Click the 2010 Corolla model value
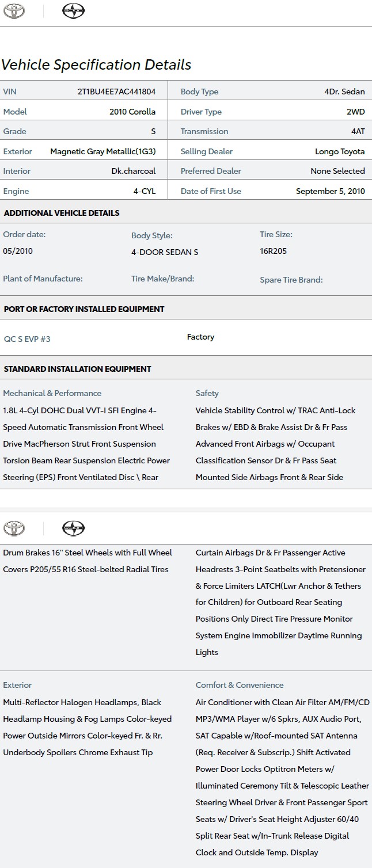372x868 pixels. [132, 112]
